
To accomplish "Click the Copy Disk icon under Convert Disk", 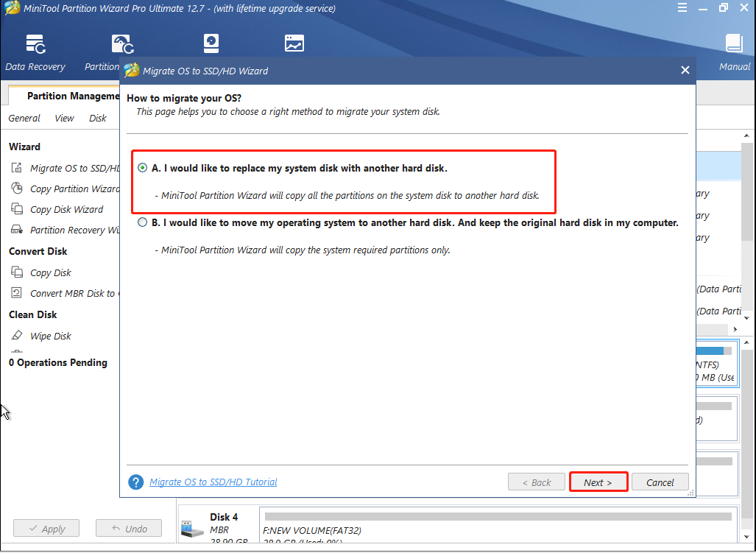I will pos(17,272).
